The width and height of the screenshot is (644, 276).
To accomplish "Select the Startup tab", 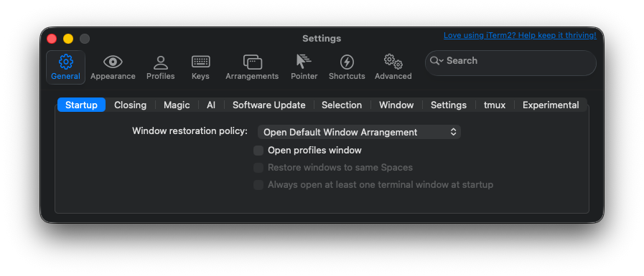I will click(81, 105).
